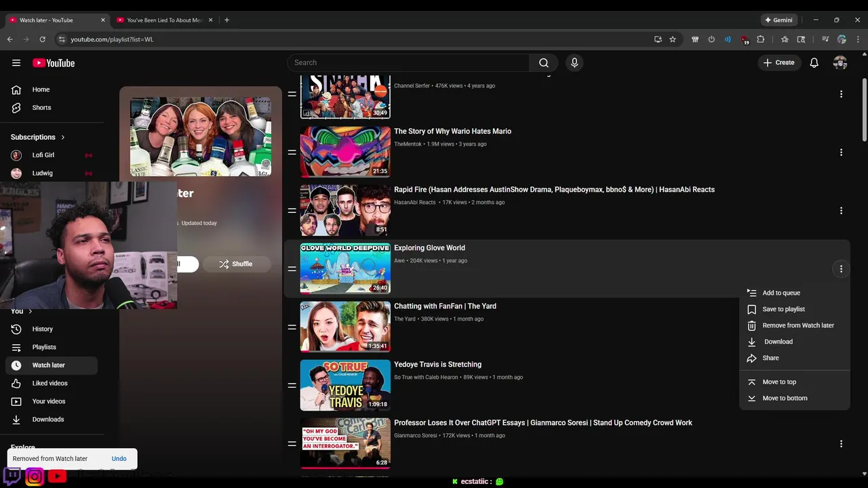Open Liked videos in sidebar

[52, 384]
